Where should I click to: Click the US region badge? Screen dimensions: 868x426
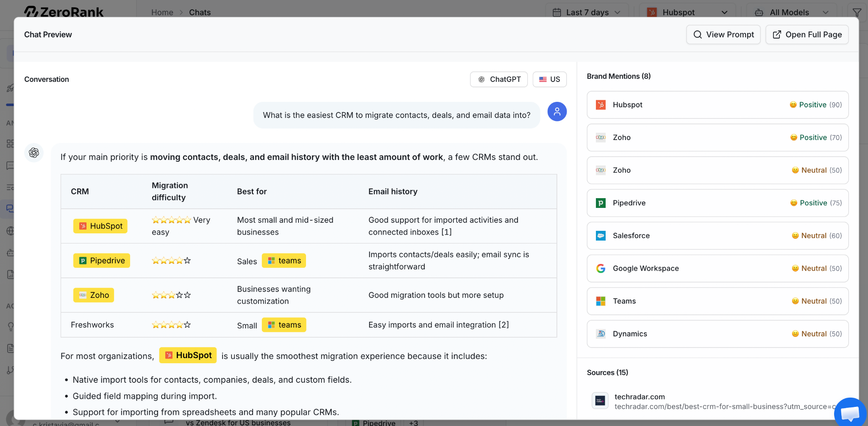coord(550,79)
